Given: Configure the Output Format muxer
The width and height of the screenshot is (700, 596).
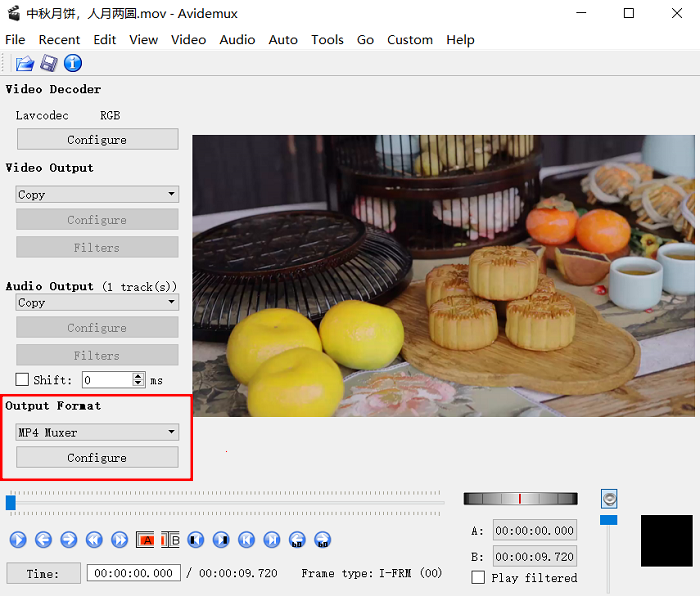Looking at the screenshot, I should tap(97, 457).
